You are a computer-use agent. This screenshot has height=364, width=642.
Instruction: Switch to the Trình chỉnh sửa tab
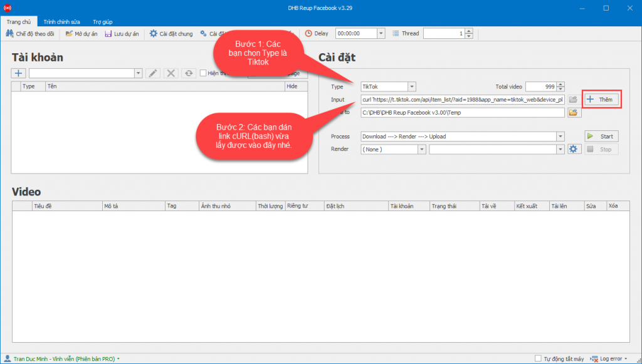pos(62,22)
